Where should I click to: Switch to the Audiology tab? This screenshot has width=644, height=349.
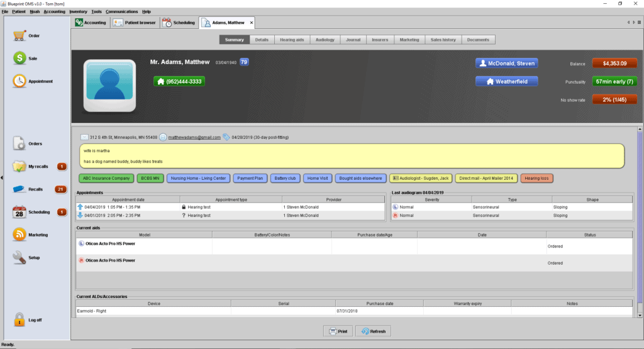click(x=325, y=40)
